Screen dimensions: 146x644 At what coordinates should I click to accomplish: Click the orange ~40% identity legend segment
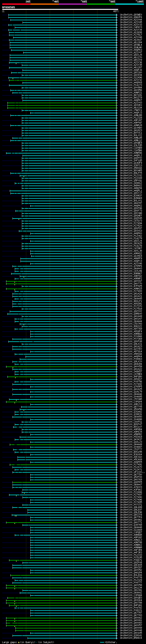click(x=45, y=4)
